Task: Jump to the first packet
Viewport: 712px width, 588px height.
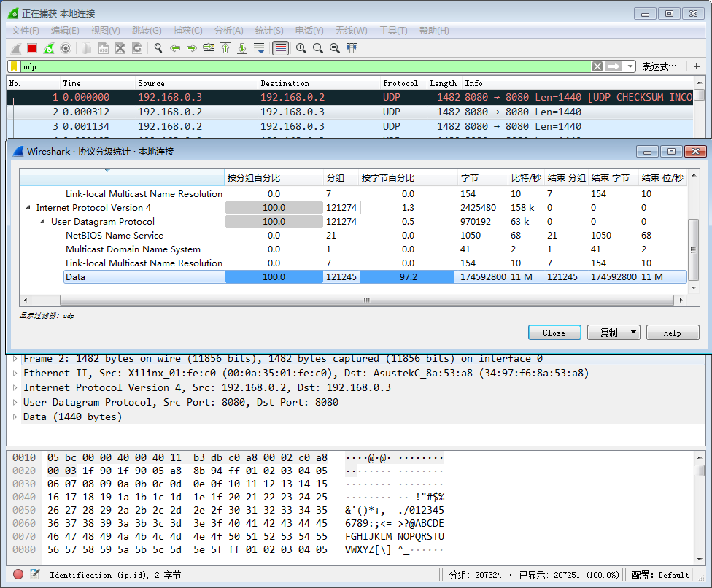Action: coord(225,48)
